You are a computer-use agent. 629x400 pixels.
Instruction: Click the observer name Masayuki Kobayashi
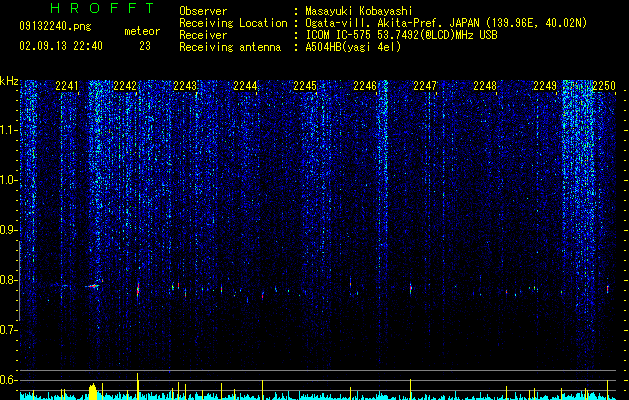pyautogui.click(x=359, y=11)
